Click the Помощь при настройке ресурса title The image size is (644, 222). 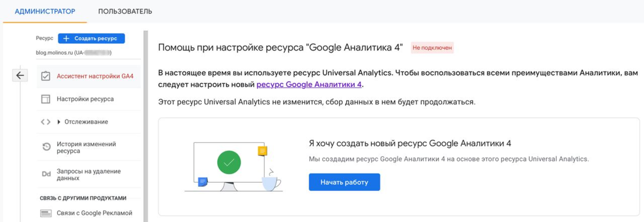[281, 48]
